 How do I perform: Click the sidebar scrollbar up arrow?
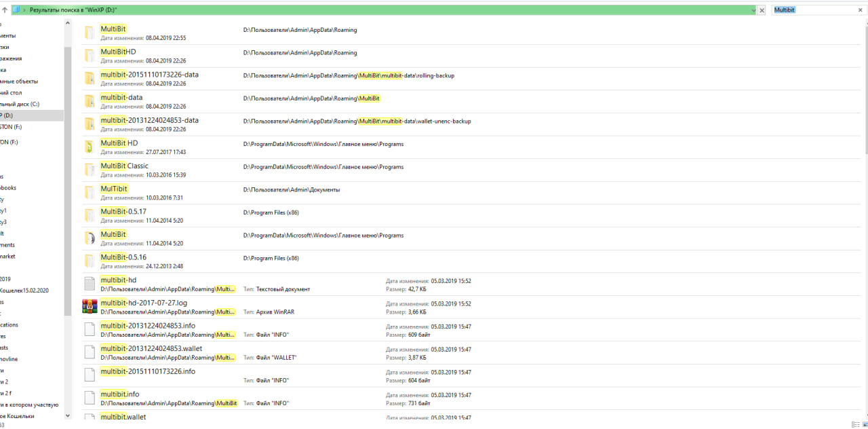tap(67, 24)
